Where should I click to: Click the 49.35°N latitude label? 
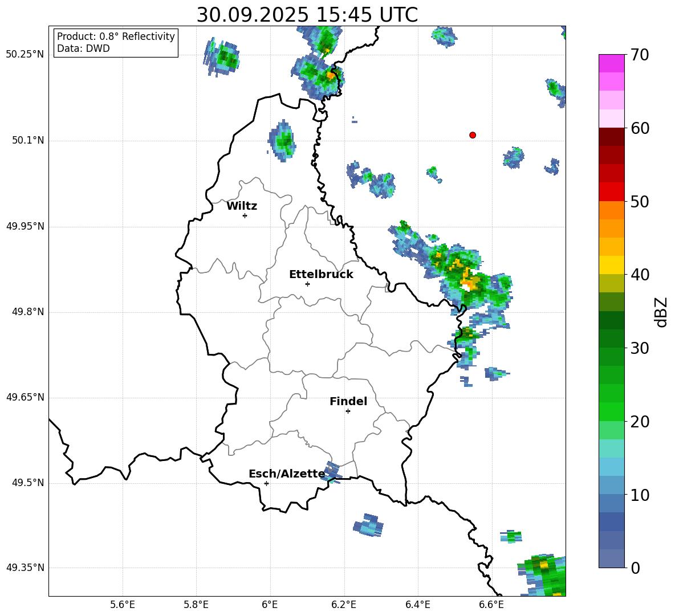point(25,568)
